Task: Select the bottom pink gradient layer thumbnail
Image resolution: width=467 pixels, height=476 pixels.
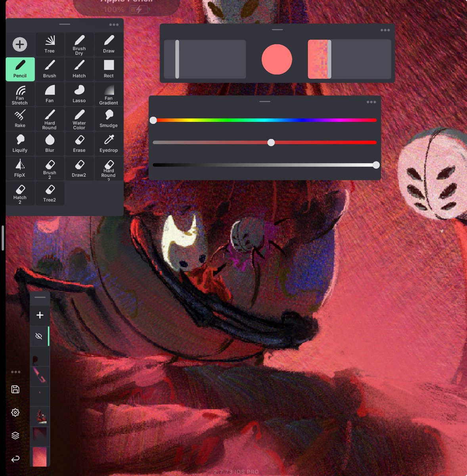Action: (40, 457)
